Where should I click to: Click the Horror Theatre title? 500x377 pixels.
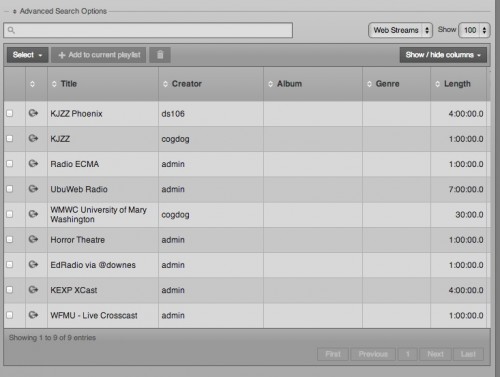coord(78,240)
